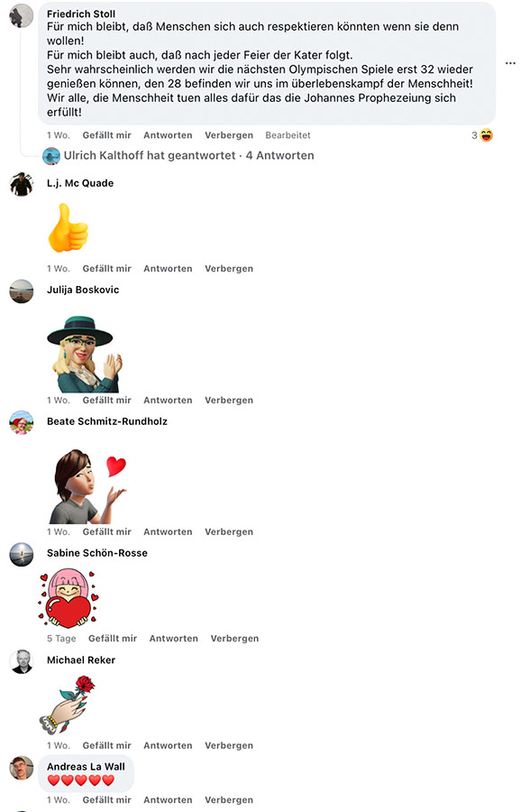
Task: Toggle Gefällt mir on Andreas La Wall's comment
Action: [x=106, y=800]
